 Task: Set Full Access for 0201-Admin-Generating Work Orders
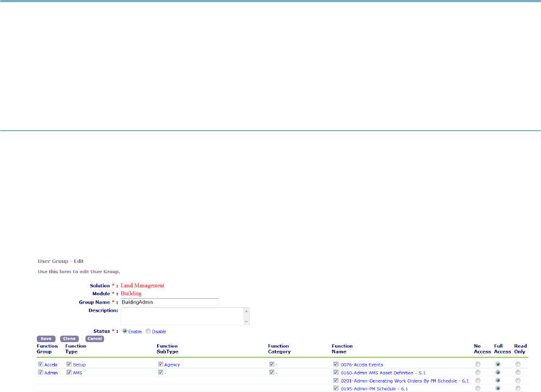(498, 381)
